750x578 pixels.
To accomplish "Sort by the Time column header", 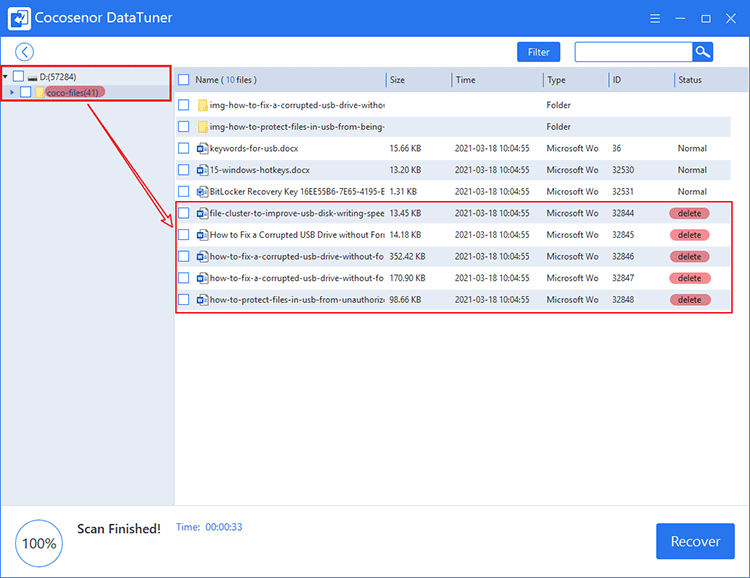I will (465, 80).
